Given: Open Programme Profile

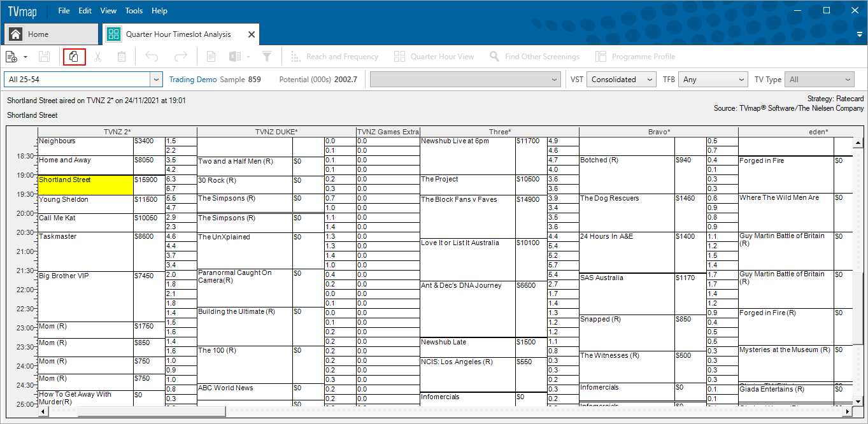Looking at the screenshot, I should pyautogui.click(x=635, y=57).
